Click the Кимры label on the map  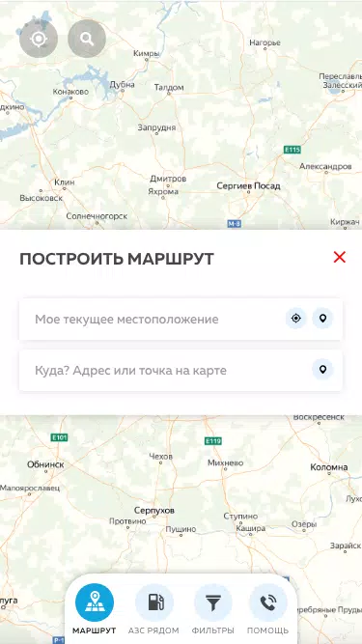click(146, 53)
